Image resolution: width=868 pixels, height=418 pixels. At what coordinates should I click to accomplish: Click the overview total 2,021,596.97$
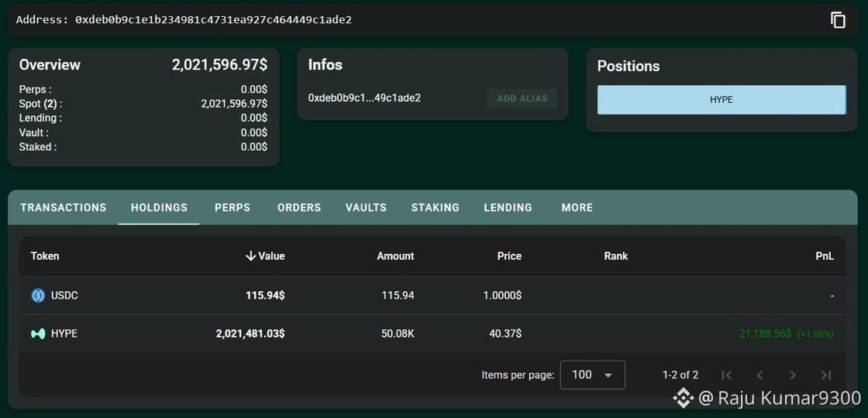tap(220, 65)
